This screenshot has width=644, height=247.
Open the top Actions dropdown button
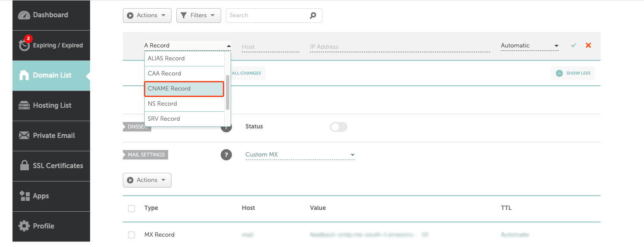tap(147, 16)
